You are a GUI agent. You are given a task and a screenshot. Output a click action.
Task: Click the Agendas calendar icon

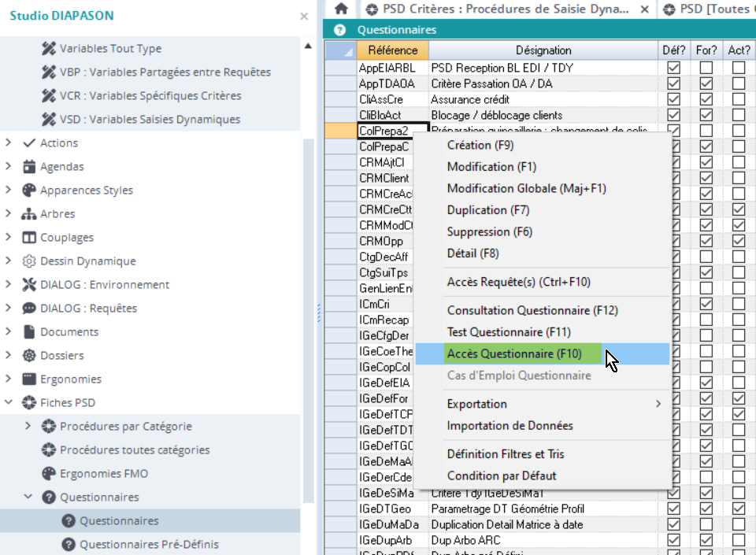point(29,167)
